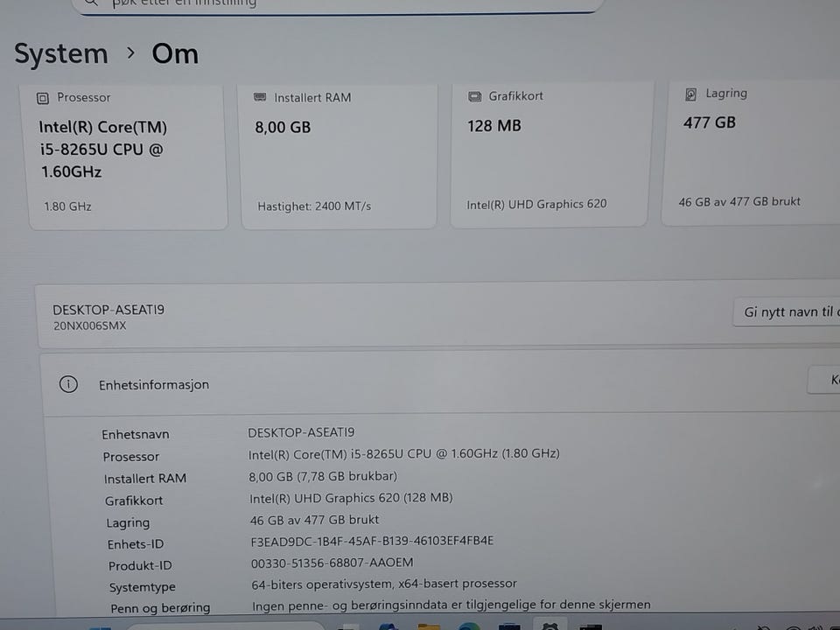This screenshot has height=630, width=840.
Task: Open the Prosessor i5-8265U card
Action: click(x=128, y=157)
